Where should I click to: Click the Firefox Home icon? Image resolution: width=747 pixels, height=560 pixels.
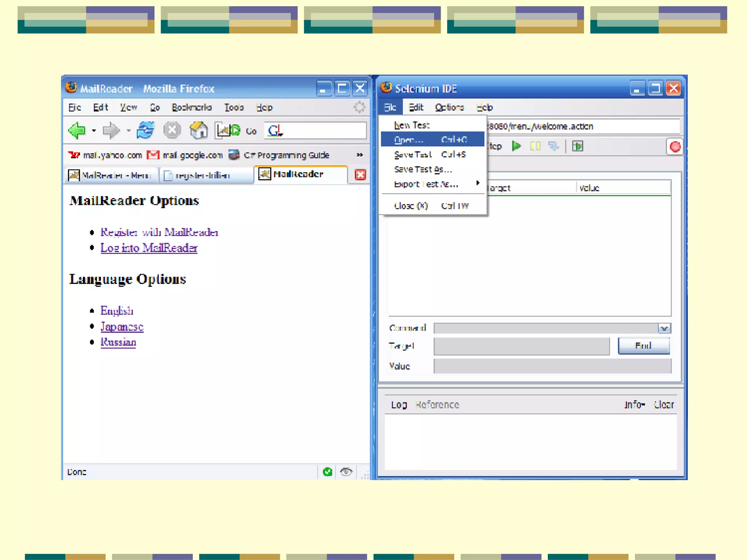(x=199, y=130)
